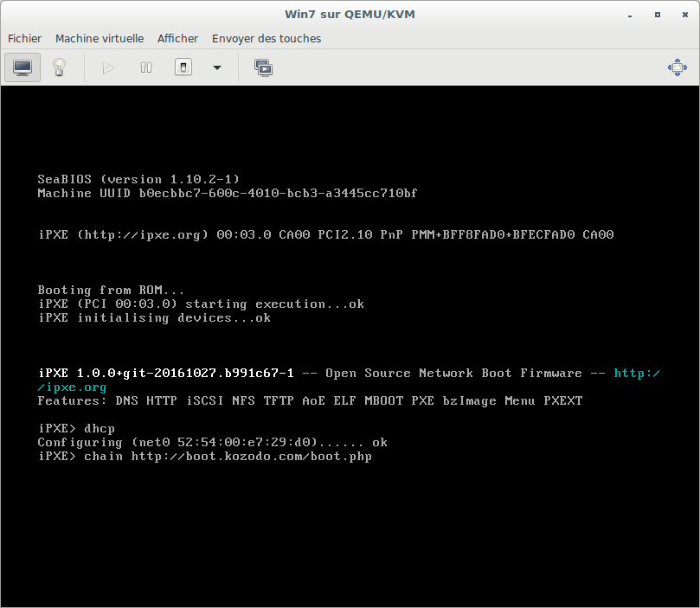Pause the virtual machine

(x=146, y=67)
